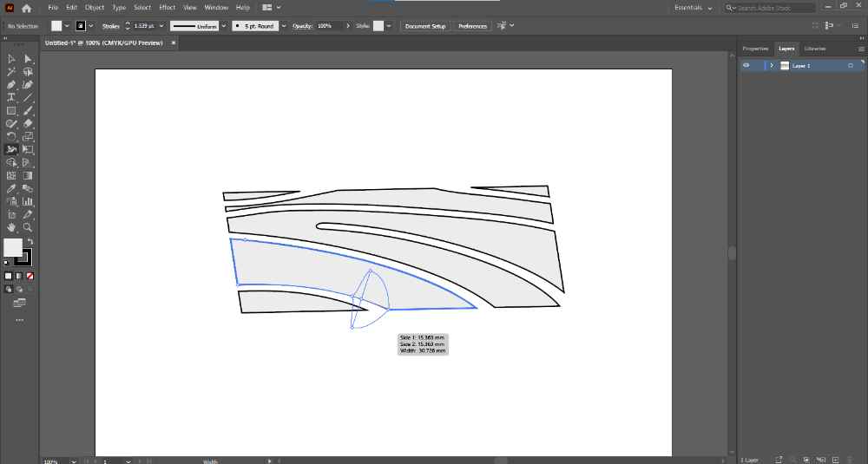Image resolution: width=868 pixels, height=464 pixels.
Task: Open the Object menu
Action: (x=95, y=8)
